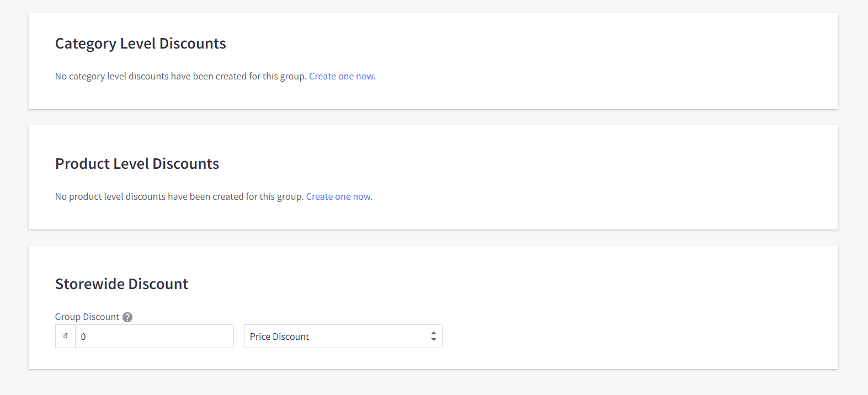Click the Category Level Discounts heading

[x=140, y=44]
